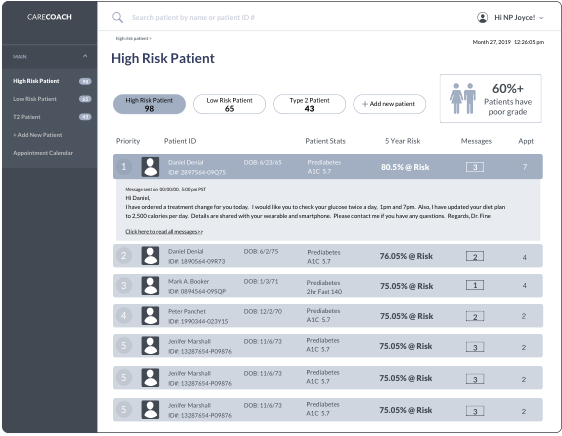Viewport: 562px width, 436px height.
Task: Click Mark A. Booker patient name
Action: pos(189,281)
